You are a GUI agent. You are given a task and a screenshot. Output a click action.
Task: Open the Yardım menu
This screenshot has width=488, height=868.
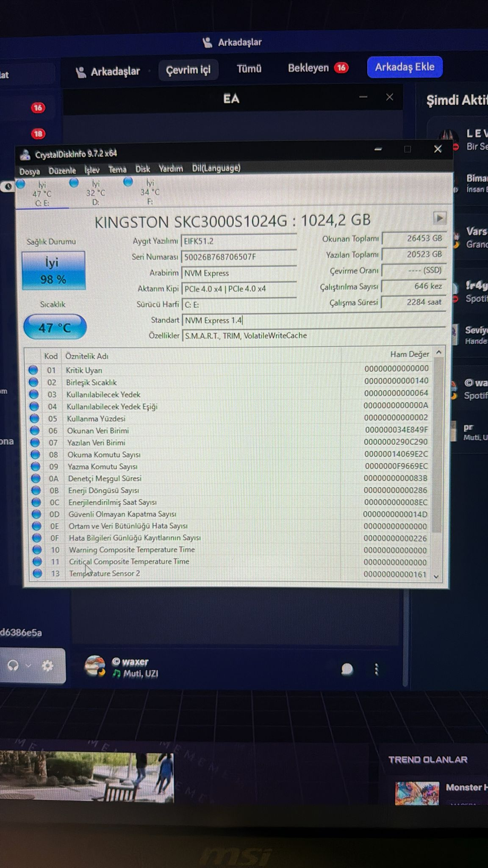[x=171, y=169]
